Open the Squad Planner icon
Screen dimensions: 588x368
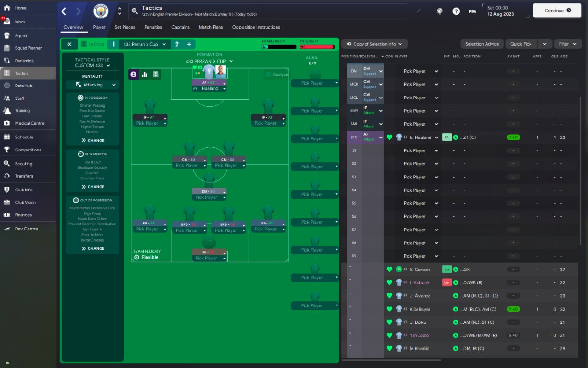click(7, 48)
